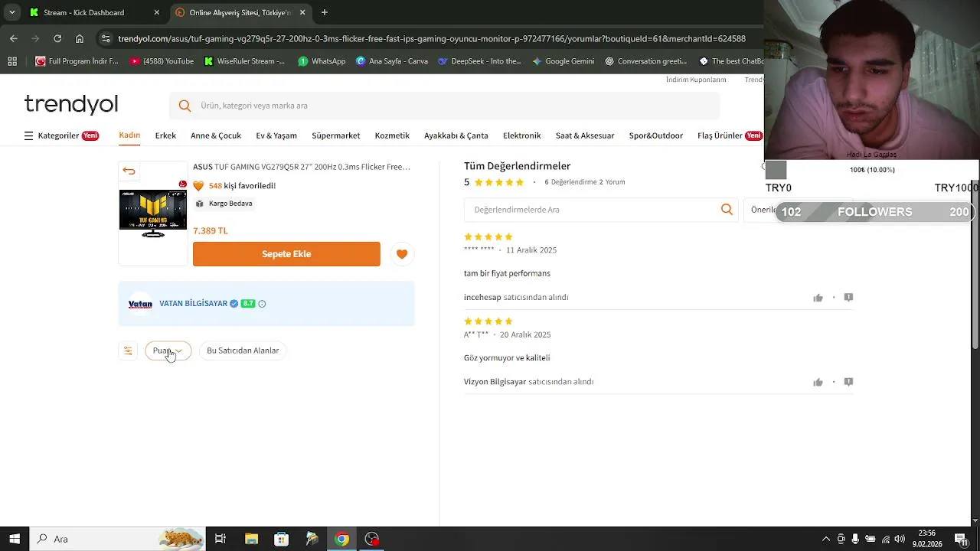Dislike the 'Göz yormuyor ve kaliteli' review

(848, 382)
